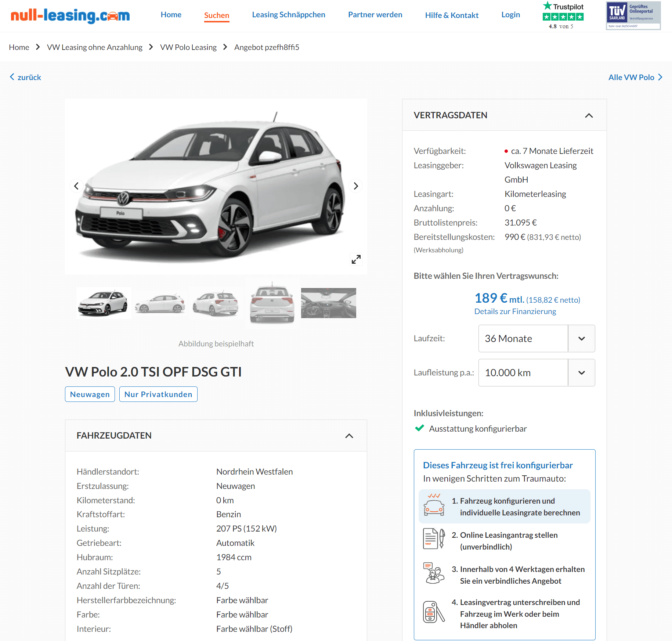Click the green checkmark beside Ausstattung konfigurierbar
The height and width of the screenshot is (641, 672).
[x=419, y=428]
